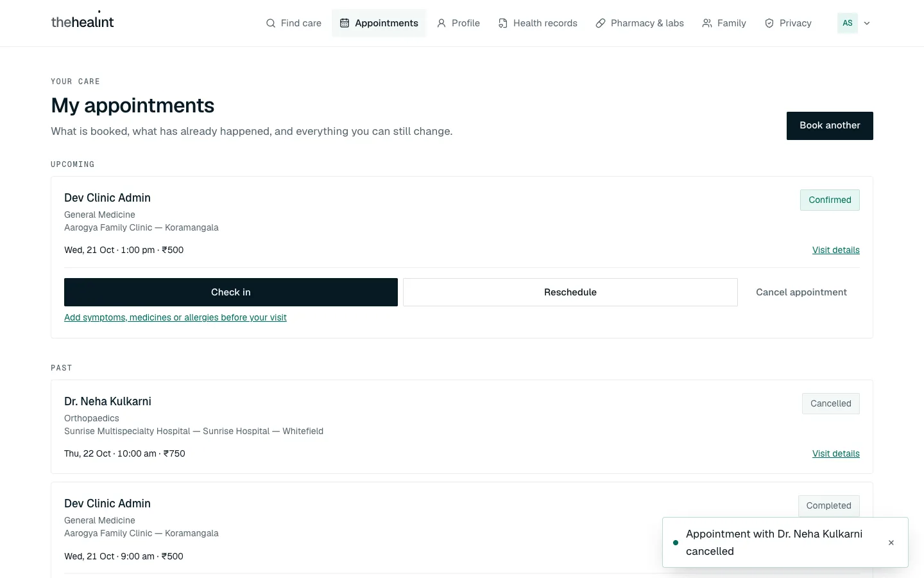
Task: Open the Privacy menu item
Action: [x=788, y=23]
